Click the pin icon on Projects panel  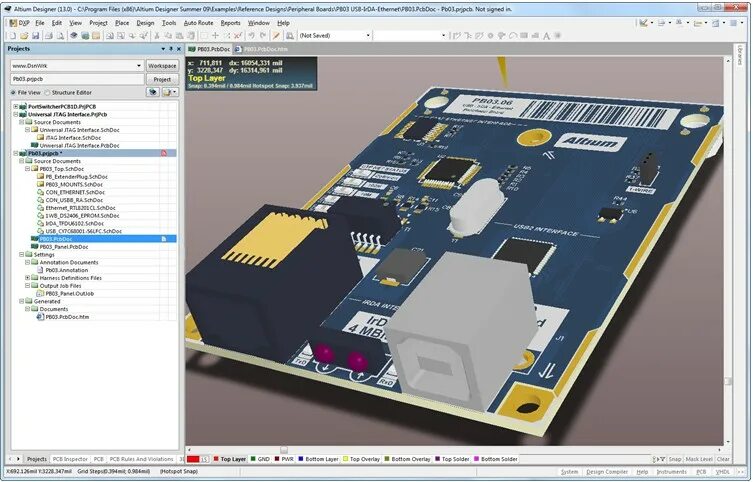coord(171,49)
